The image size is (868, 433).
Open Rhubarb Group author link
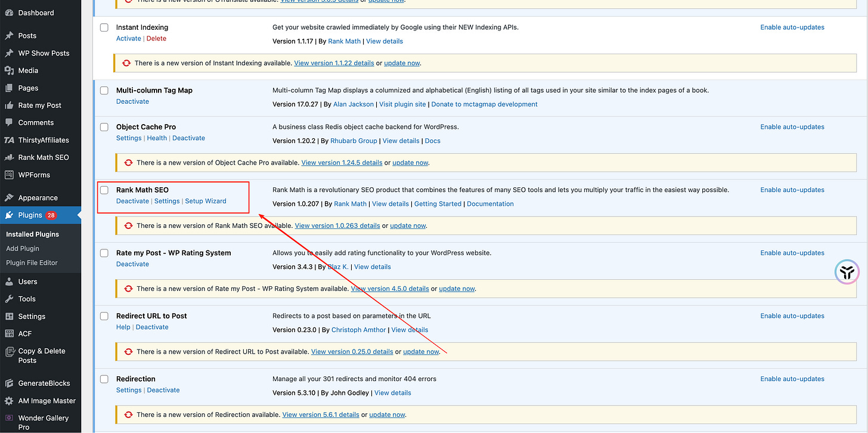click(354, 141)
